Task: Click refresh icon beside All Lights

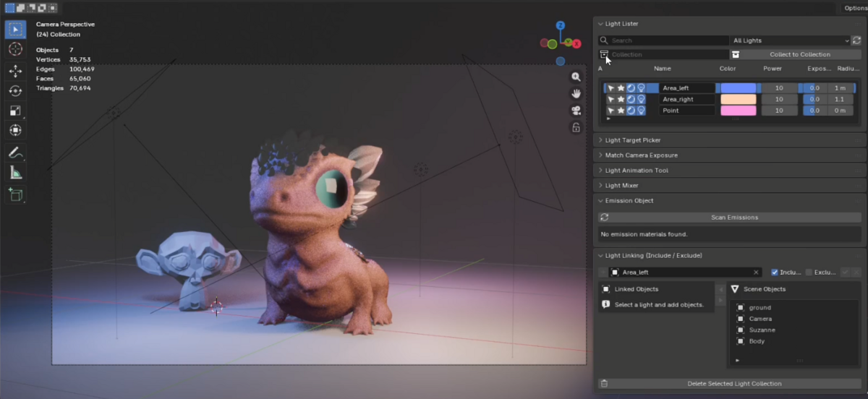Action: (x=856, y=40)
